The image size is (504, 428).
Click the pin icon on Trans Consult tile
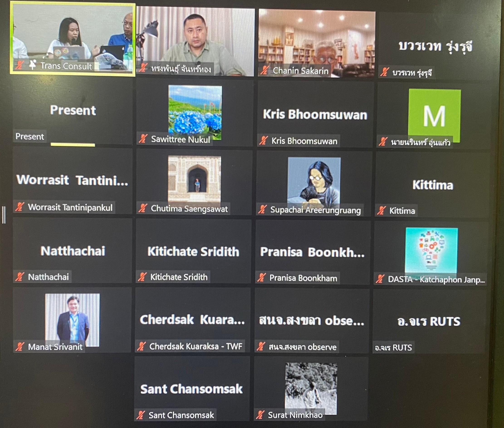[32, 65]
